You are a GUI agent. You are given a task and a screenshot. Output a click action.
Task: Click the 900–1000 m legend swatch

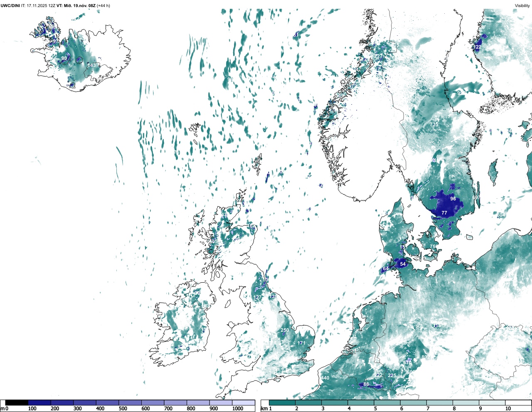(x=221, y=403)
